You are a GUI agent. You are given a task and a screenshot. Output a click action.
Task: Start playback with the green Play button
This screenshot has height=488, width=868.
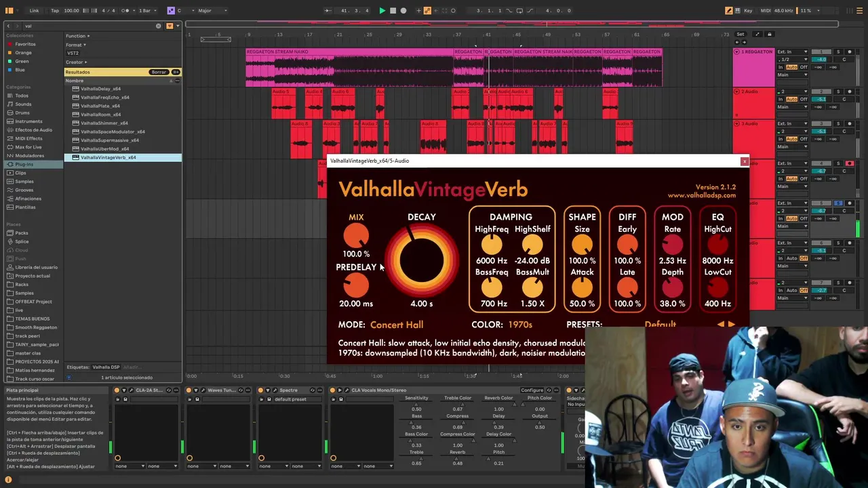pos(382,10)
